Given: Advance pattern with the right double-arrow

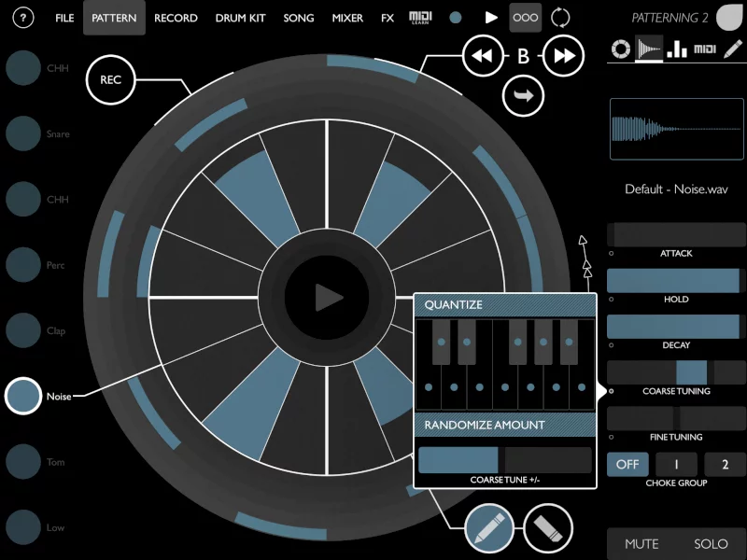Looking at the screenshot, I should [561, 56].
